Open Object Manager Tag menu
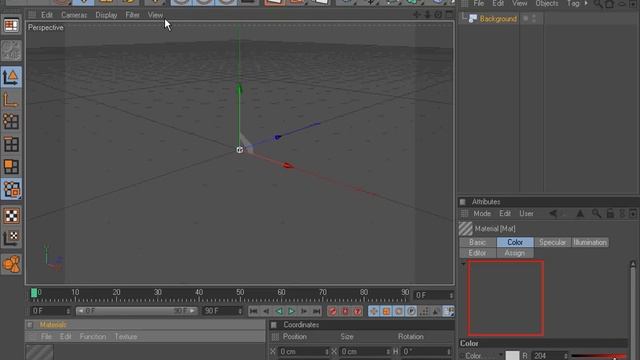 pyautogui.click(x=573, y=4)
